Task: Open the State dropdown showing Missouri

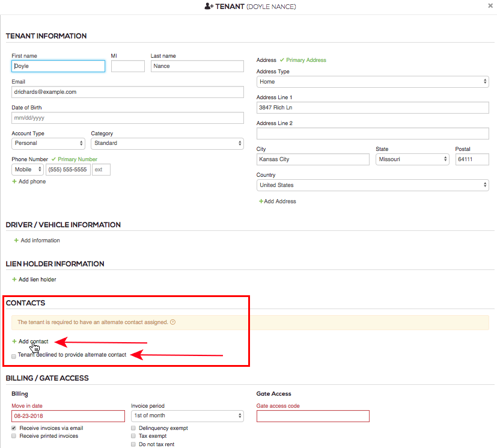Action: (412, 159)
